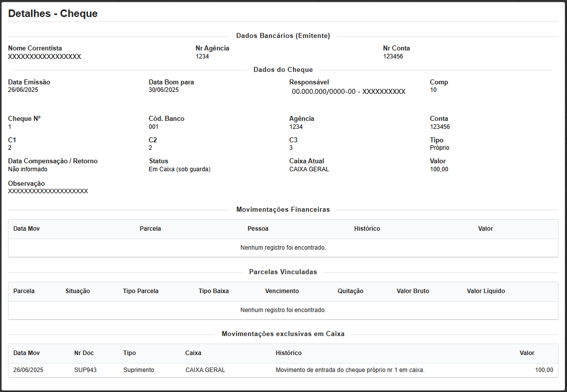Sort Parcelas Vinculadas by Vencimento column
The height and width of the screenshot is (392, 567).
click(282, 291)
